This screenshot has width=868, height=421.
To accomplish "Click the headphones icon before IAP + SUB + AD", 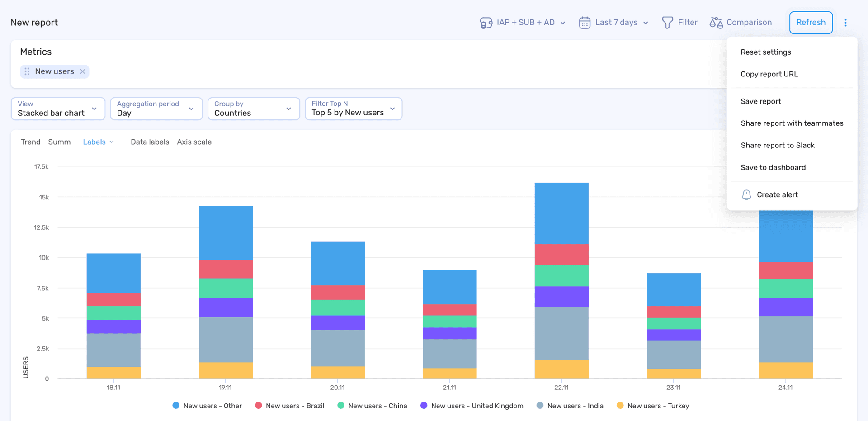I will click(486, 22).
